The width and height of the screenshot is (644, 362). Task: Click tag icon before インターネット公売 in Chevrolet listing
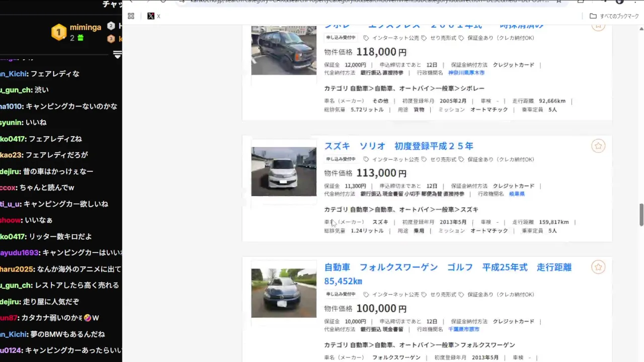[x=366, y=38]
